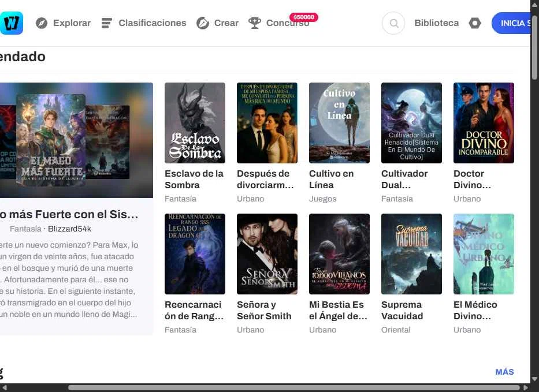This screenshot has width=539, height=392.
Task: Click the scroll-right arrow of horizontal scrollbar
Action: click(x=526, y=387)
